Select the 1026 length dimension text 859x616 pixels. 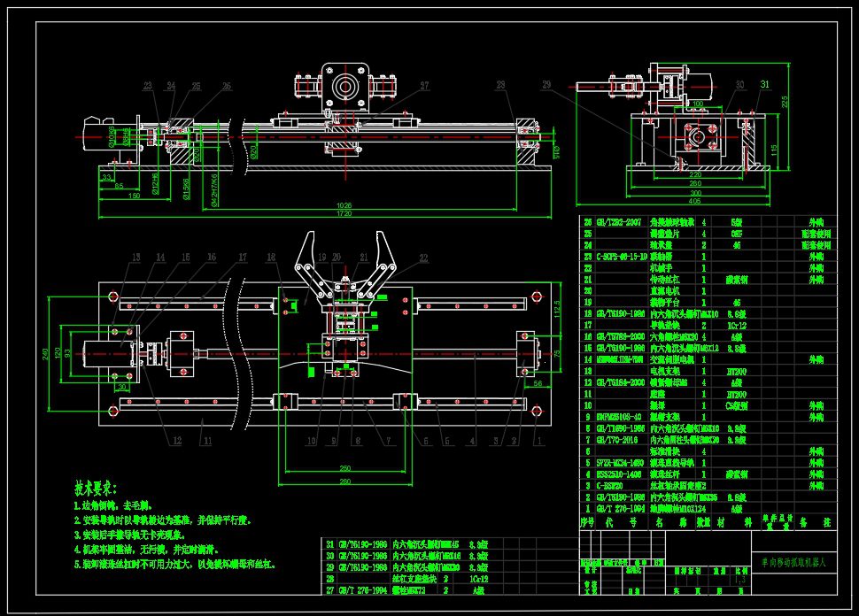(x=344, y=205)
